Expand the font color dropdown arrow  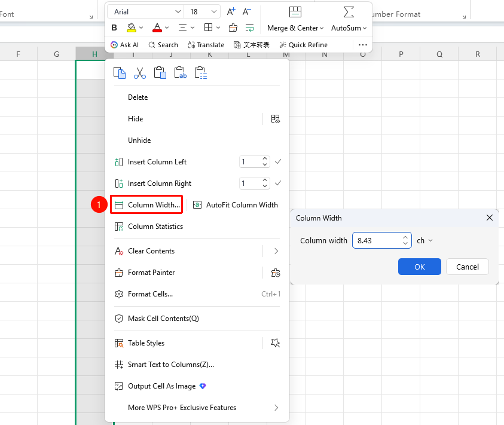[x=167, y=27]
